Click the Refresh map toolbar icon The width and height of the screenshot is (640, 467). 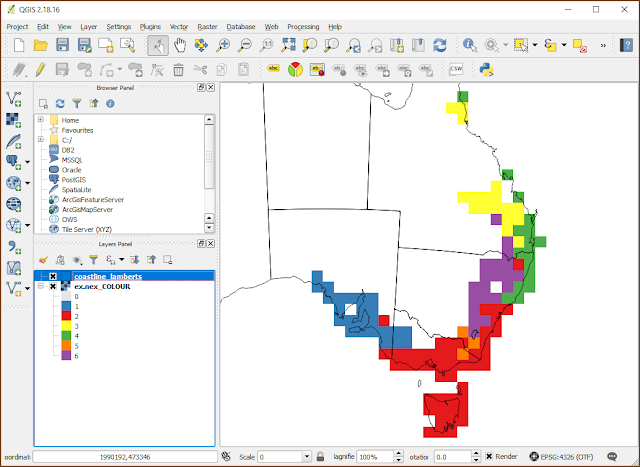point(440,45)
